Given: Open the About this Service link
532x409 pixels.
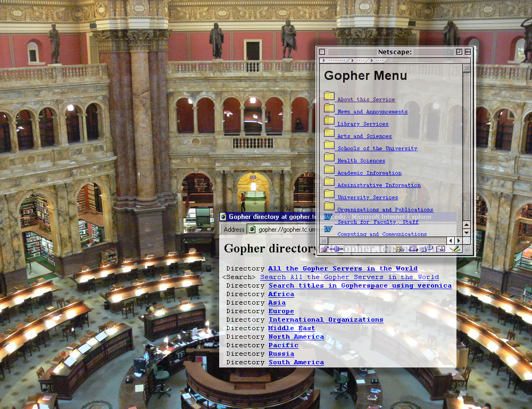Looking at the screenshot, I should [366, 100].
